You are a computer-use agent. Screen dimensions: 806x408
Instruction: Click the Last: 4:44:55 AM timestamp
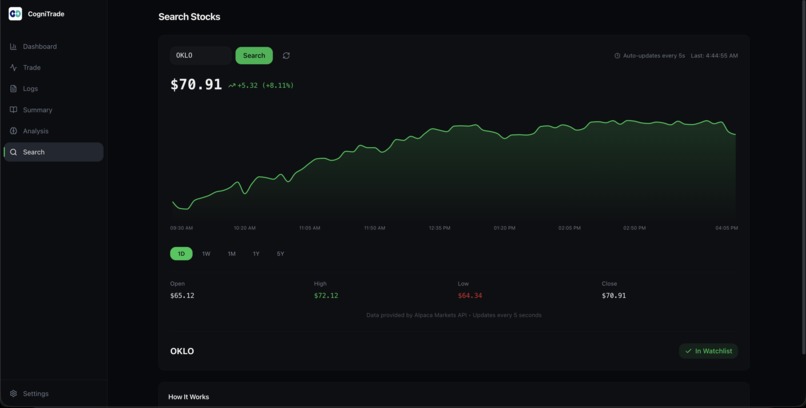pos(714,55)
